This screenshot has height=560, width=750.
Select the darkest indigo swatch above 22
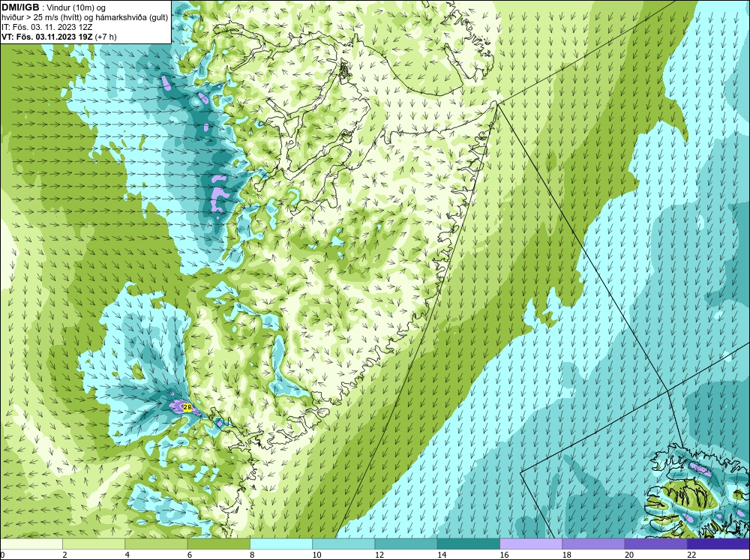[x=718, y=544]
